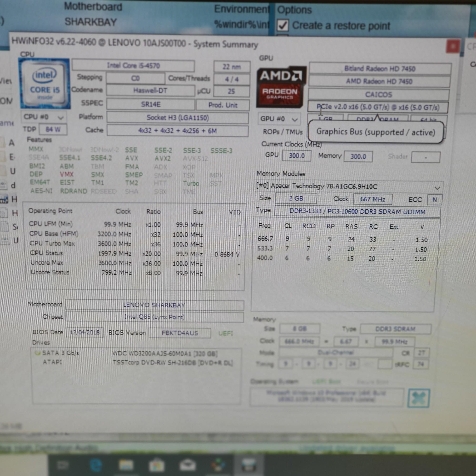Open File Explorer from the taskbar
This screenshot has width=476, height=476.
tap(126, 465)
